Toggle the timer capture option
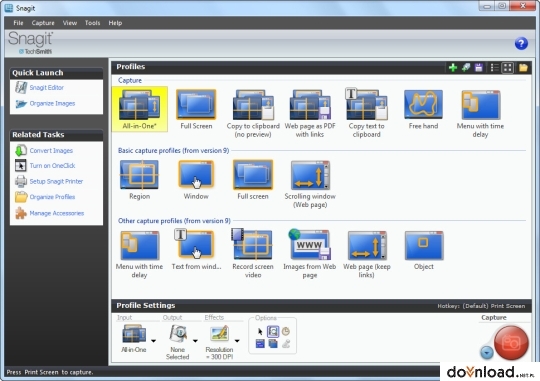540x381 pixels. pos(286,331)
